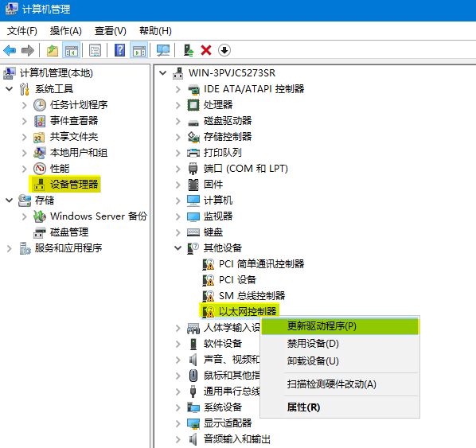The height and width of the screenshot is (448, 476).
Task: Select the 声音、视频 category label
Action: tap(232, 360)
